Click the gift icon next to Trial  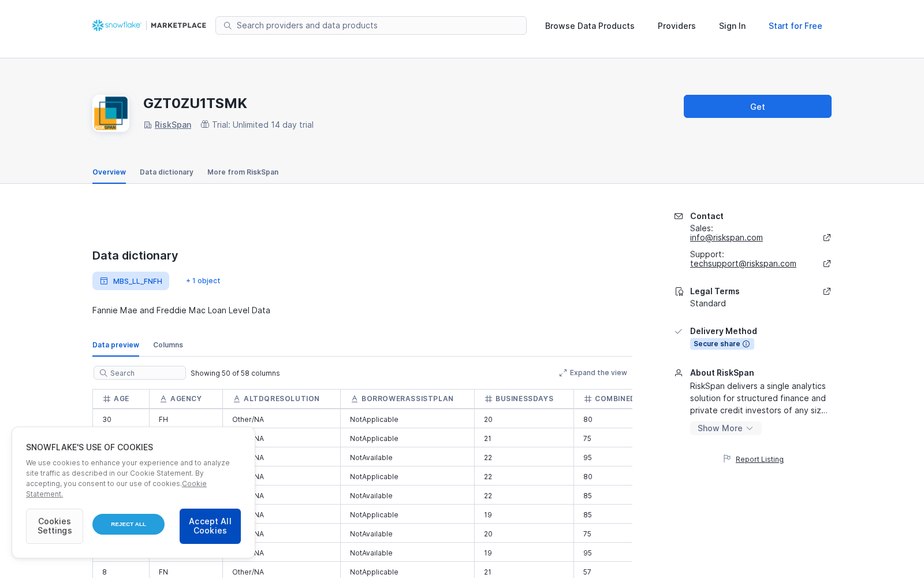click(205, 124)
